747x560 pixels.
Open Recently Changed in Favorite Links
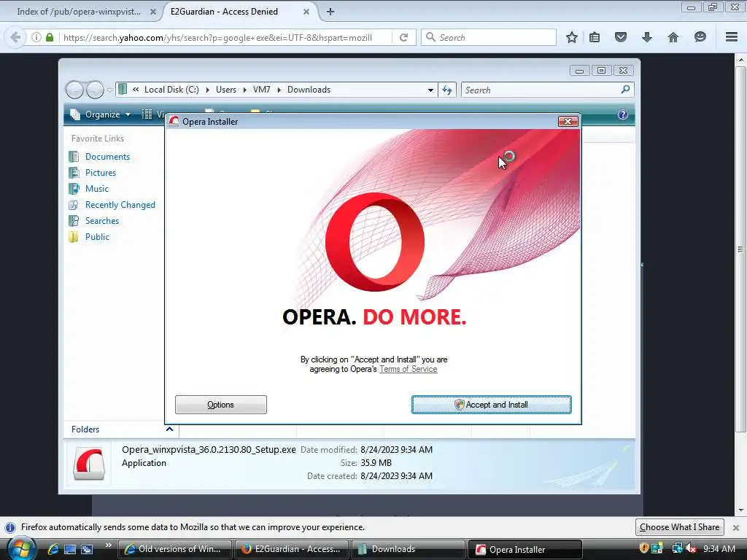(120, 205)
